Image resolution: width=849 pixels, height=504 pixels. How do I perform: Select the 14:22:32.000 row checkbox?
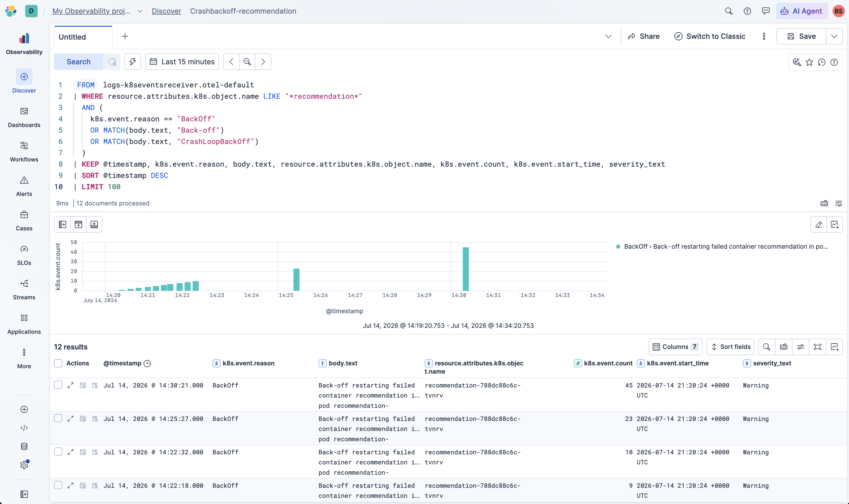(x=58, y=451)
